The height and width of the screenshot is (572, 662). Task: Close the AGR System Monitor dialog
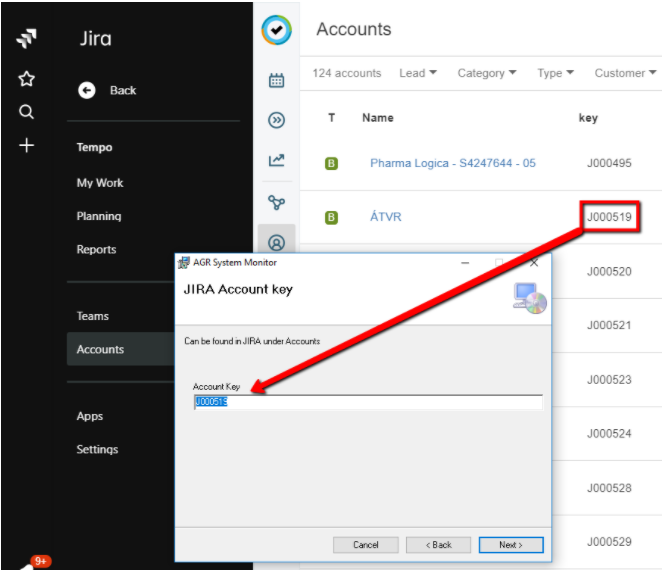(x=534, y=263)
